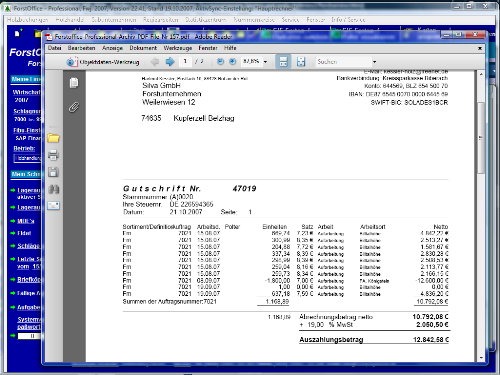Open Service menu in ForstOffice window
500x375 pixels.
tap(290, 20)
